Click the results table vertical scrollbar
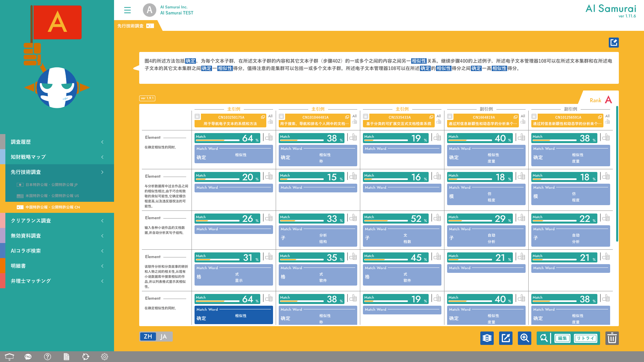This screenshot has height=362, width=644. click(x=616, y=174)
